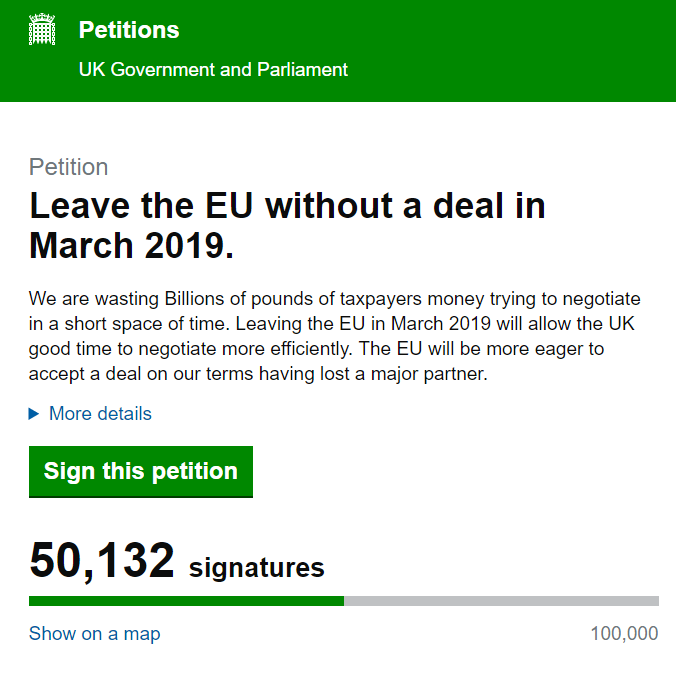Click the petition title heading about leaving EU
The height and width of the screenshot is (673, 676).
click(287, 225)
